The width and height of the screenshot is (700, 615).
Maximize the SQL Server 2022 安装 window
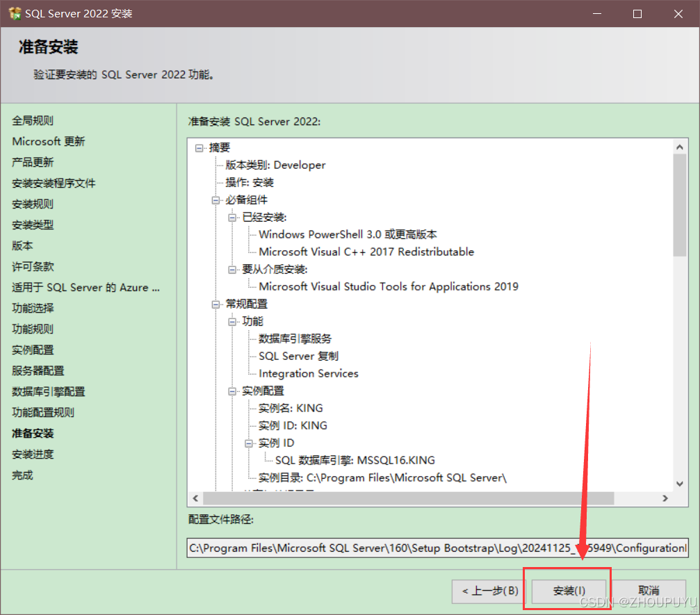point(637,14)
